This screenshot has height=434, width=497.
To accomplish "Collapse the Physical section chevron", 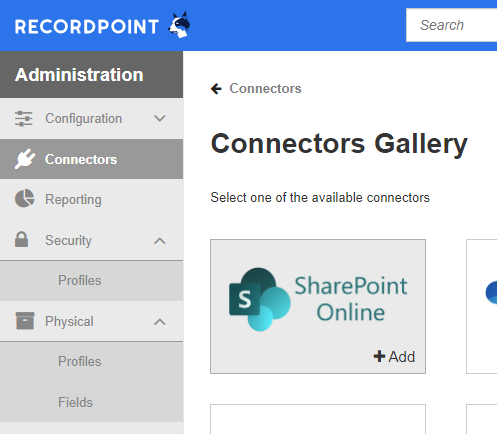I will click(160, 322).
